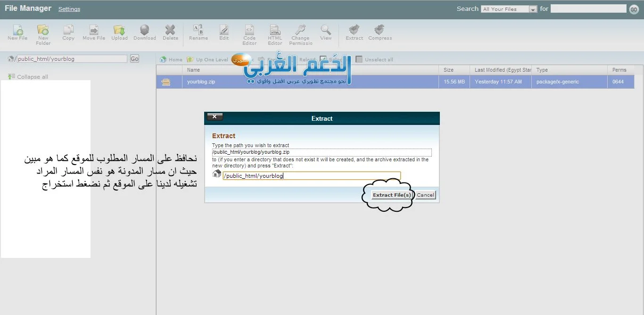Click the Rename toolbar icon
This screenshot has height=315, width=644.
coord(198,32)
